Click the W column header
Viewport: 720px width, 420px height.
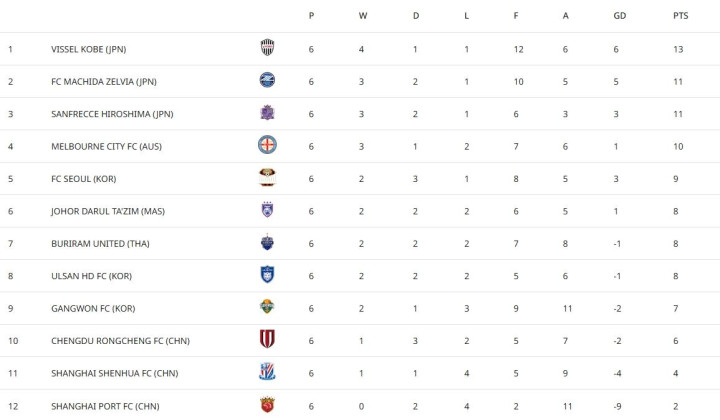(x=363, y=15)
